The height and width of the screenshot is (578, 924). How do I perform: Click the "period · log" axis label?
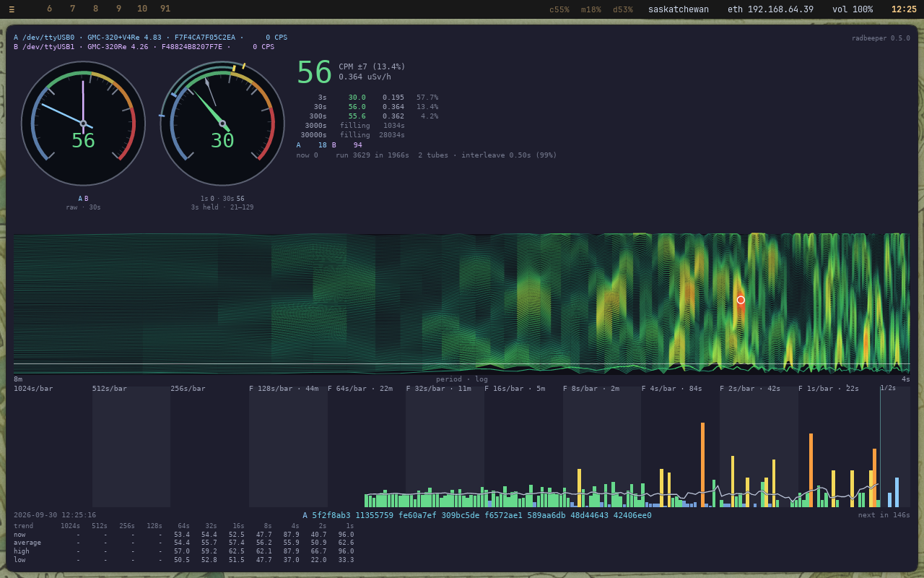[x=462, y=379]
